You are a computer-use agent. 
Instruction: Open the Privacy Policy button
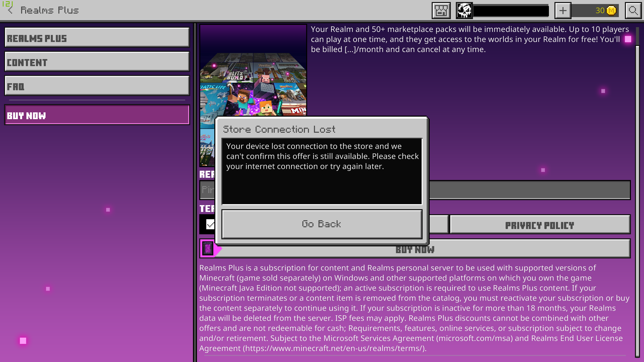(540, 225)
